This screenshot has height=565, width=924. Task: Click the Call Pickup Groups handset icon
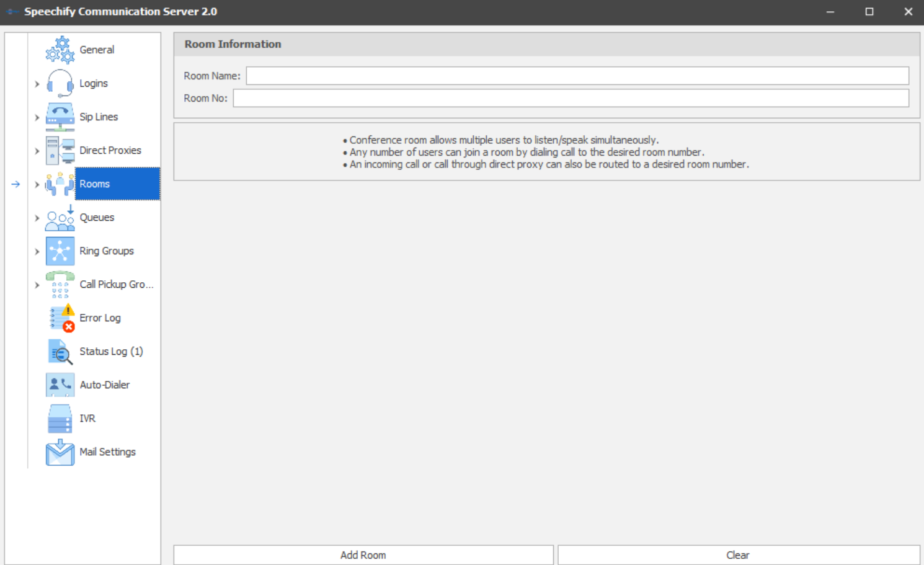pos(60,284)
